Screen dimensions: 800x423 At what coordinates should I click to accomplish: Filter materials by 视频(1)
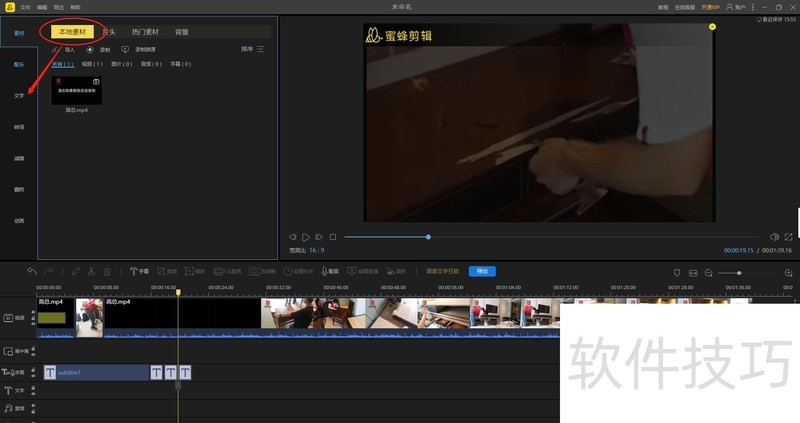(x=92, y=64)
